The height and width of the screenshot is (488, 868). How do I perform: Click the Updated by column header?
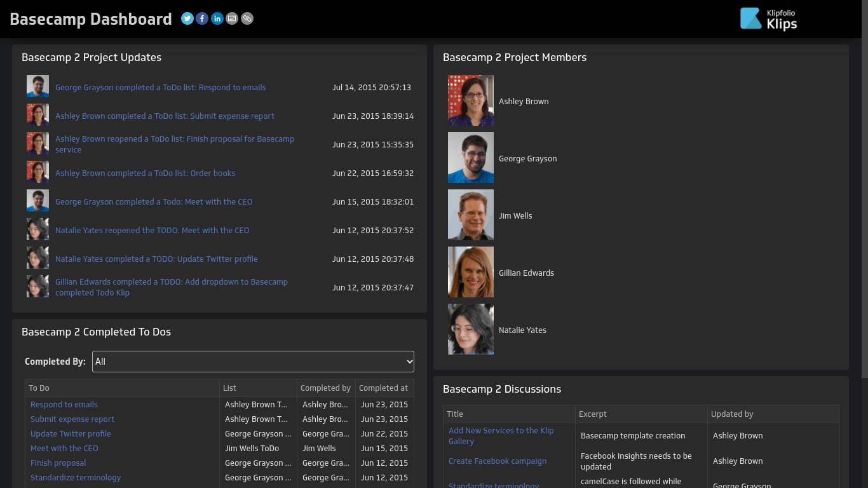[773, 414]
